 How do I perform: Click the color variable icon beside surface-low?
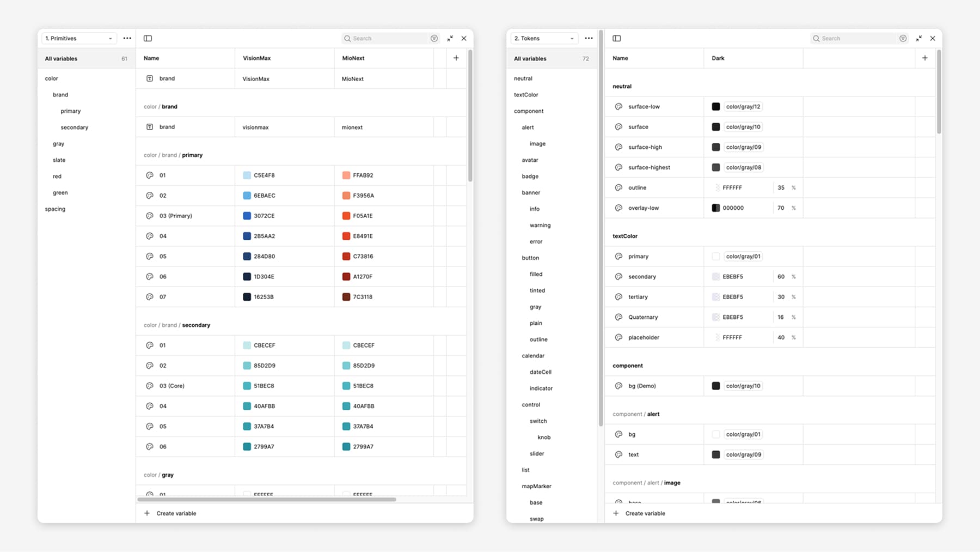[x=618, y=106]
